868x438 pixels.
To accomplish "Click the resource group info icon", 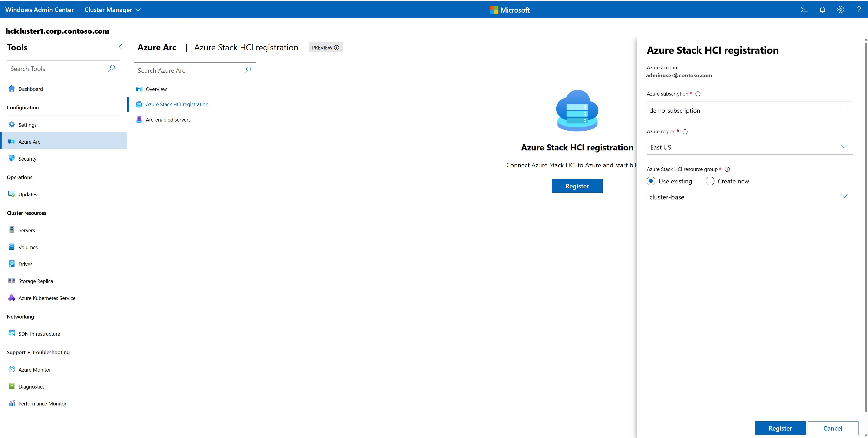I will (727, 169).
